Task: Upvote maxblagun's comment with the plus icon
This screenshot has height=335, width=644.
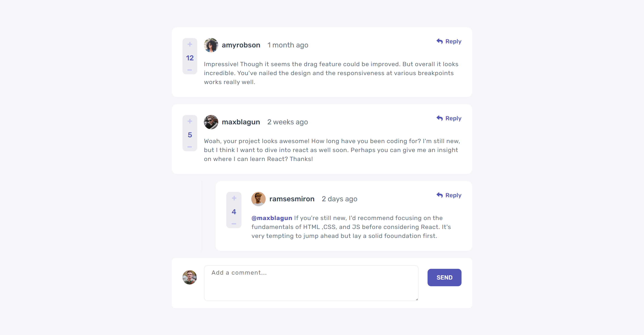Action: tap(190, 121)
